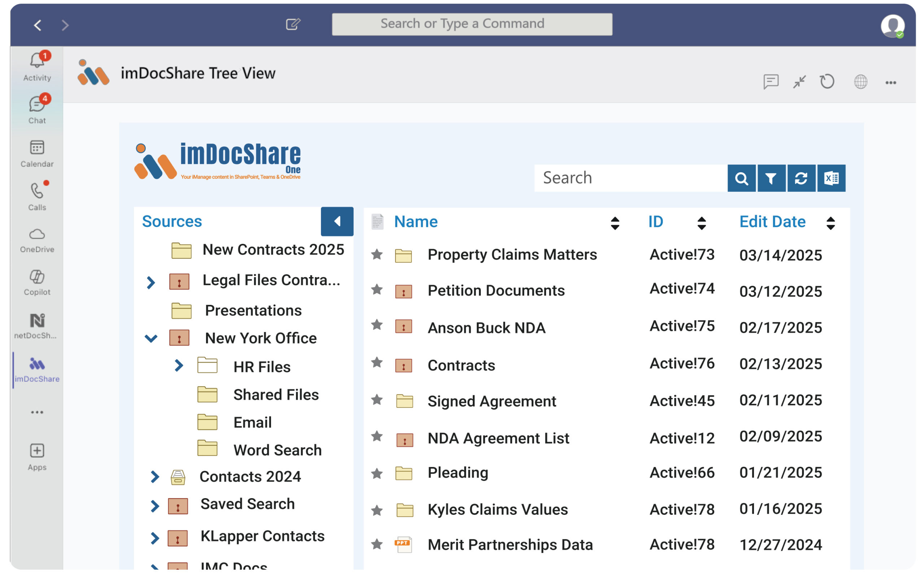Go forward with the right arrow
The image size is (924, 578).
pos(65,25)
